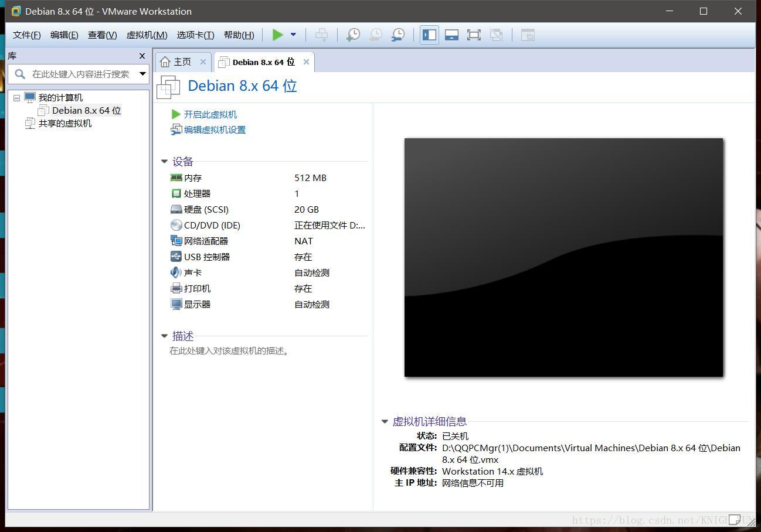This screenshot has width=761, height=532.
Task: Click the USB 控制器 icon
Action: [x=176, y=257]
